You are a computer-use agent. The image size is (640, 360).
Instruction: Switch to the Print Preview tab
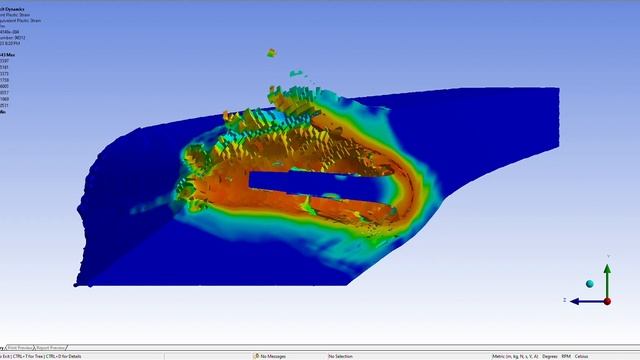[20, 348]
